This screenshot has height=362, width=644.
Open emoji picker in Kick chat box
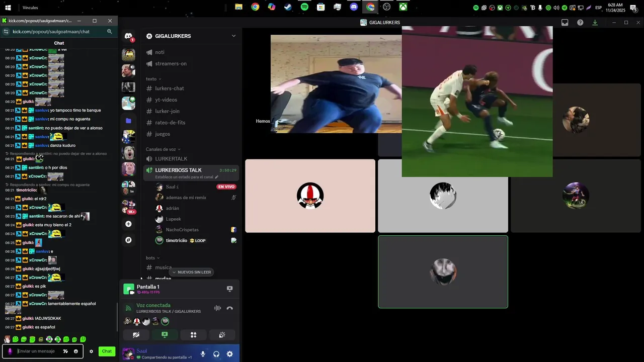click(x=76, y=351)
